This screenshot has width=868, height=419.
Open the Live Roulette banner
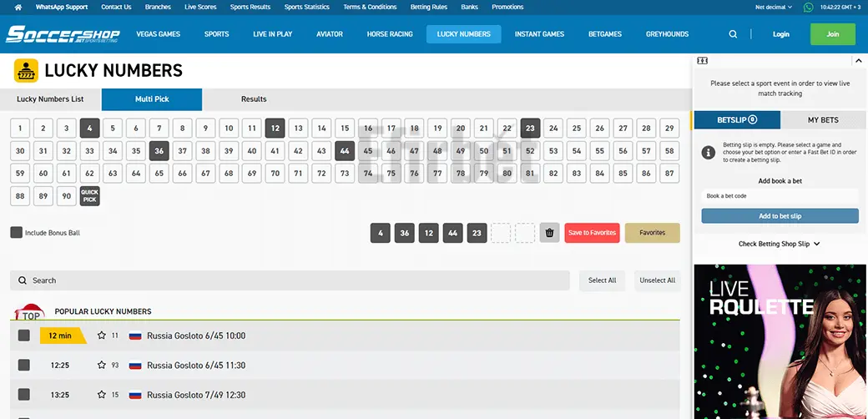tap(780, 341)
